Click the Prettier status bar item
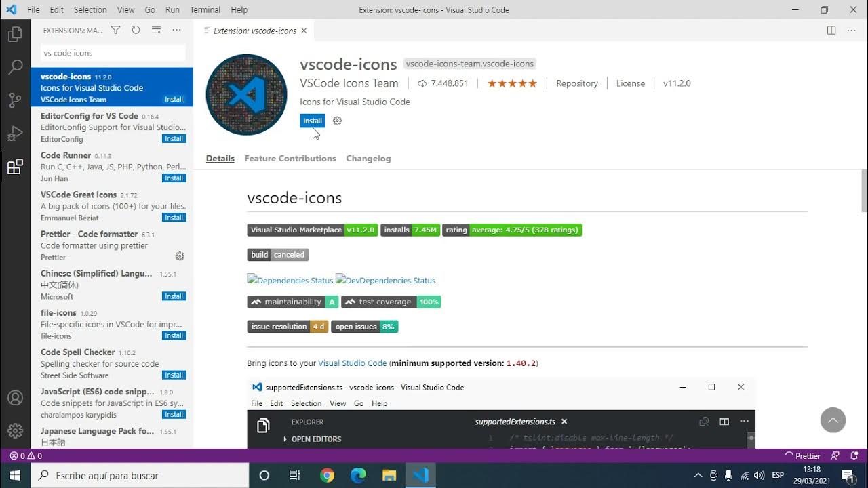Viewport: 868px width, 488px height. click(803, 456)
